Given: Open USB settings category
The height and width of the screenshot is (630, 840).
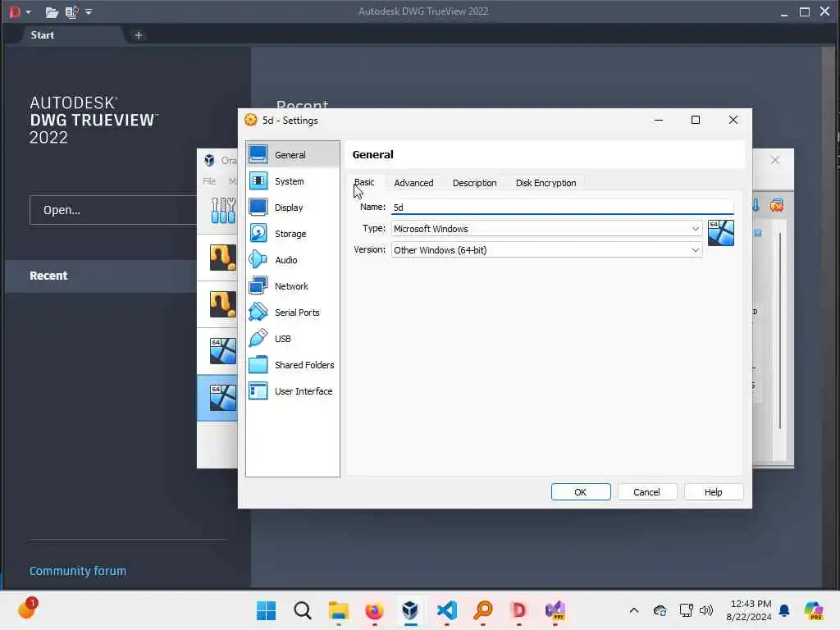Looking at the screenshot, I should point(293,339).
